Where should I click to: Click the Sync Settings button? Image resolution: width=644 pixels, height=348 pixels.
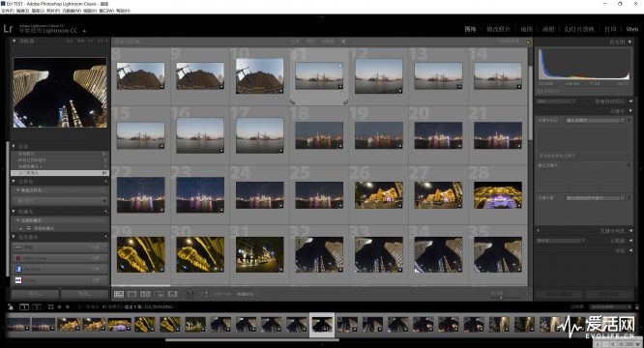point(608,294)
